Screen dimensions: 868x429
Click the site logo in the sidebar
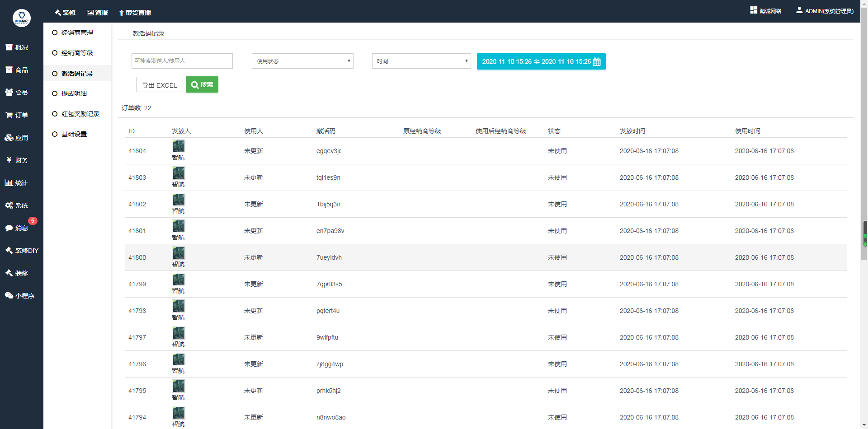pos(22,18)
